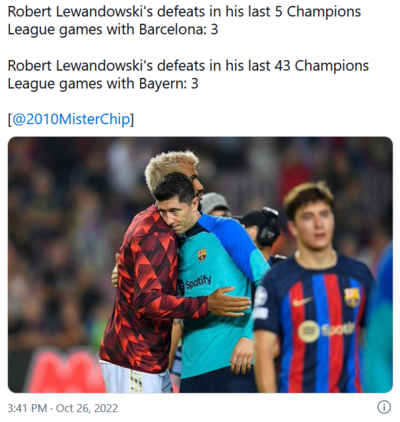
Task: Click the face of the striped-jersey player
Action: (312, 227)
